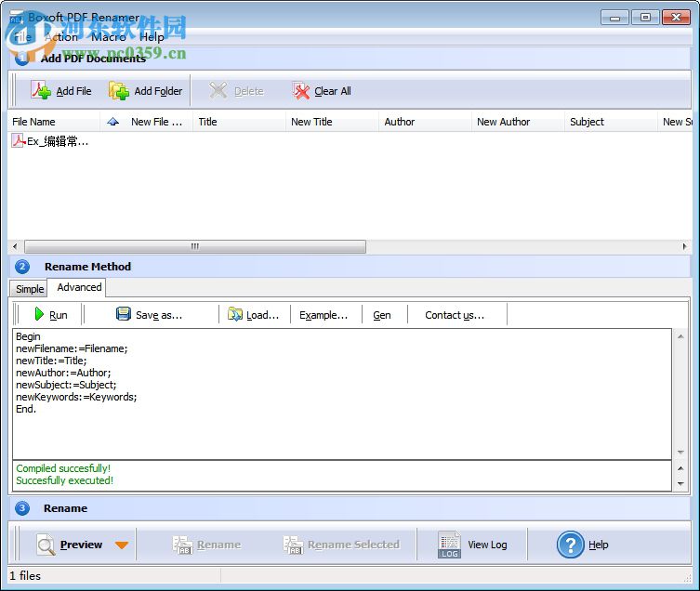This screenshot has width=700, height=591.
Task: Click the Preview magnifier icon
Action: click(46, 545)
